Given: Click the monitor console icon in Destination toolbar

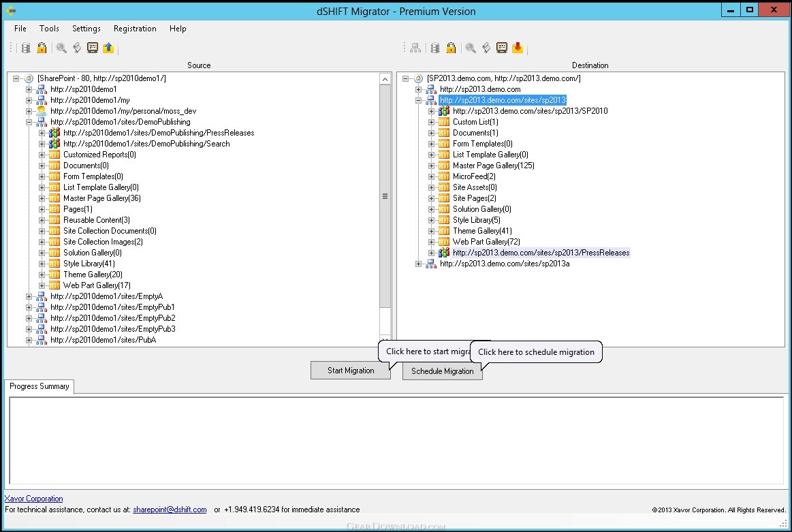Looking at the screenshot, I should coord(502,48).
